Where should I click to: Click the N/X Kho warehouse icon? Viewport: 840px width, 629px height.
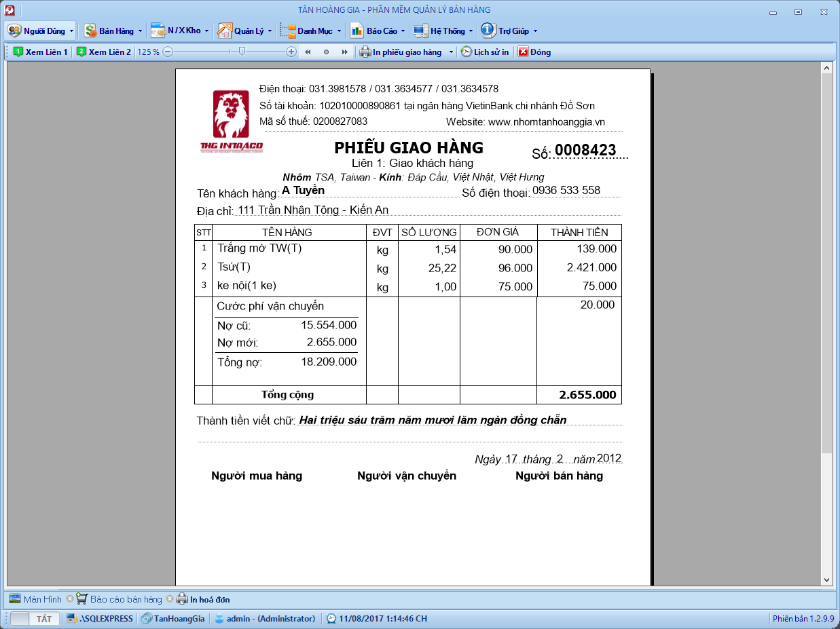coord(158,31)
